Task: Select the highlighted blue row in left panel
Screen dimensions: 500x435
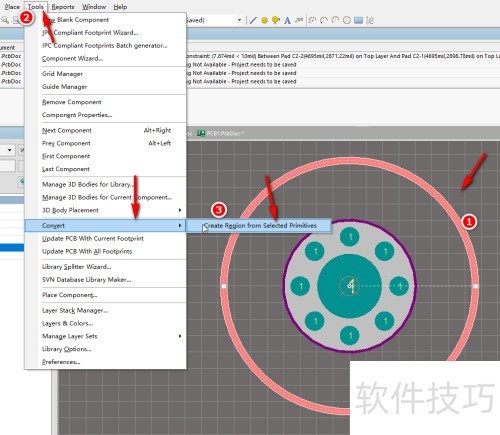Action: (12, 247)
